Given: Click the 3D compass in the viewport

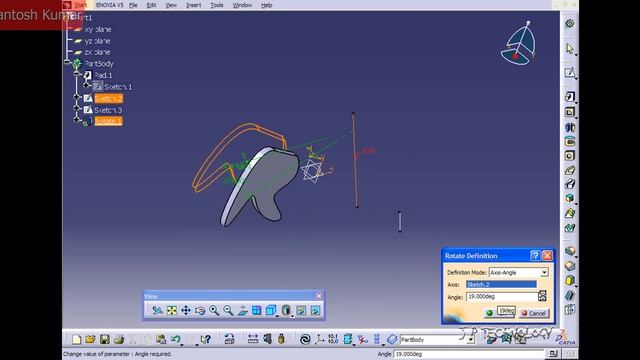Looking at the screenshot, I should [x=518, y=44].
